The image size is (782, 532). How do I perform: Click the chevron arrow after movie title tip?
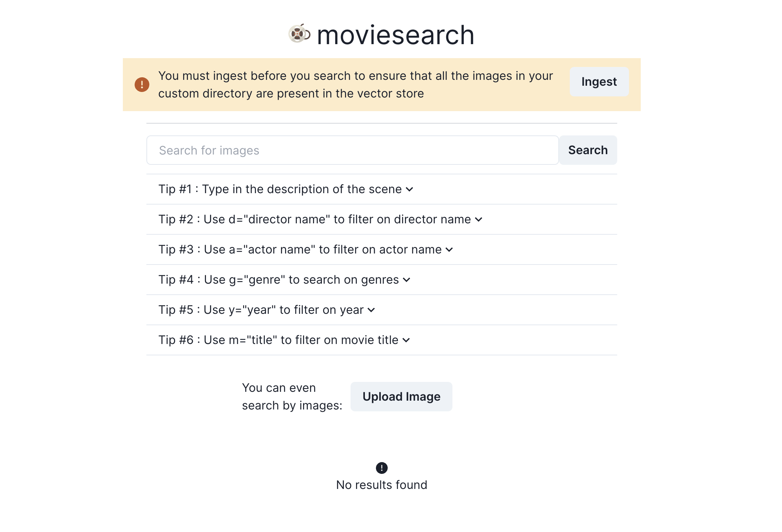click(406, 340)
